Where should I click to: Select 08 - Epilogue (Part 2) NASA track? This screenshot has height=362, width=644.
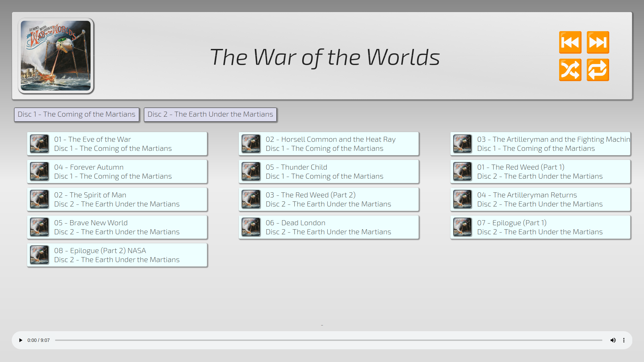117,255
